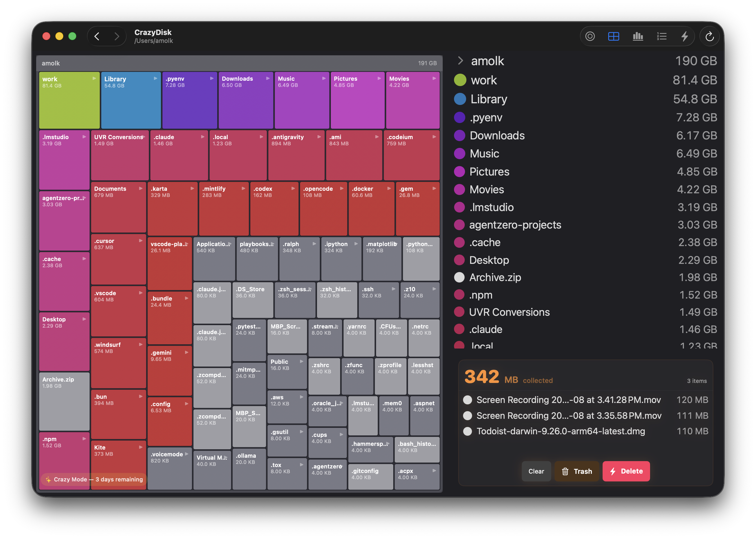
Task: Expand the work tile arrow in treemap
Action: click(x=94, y=78)
